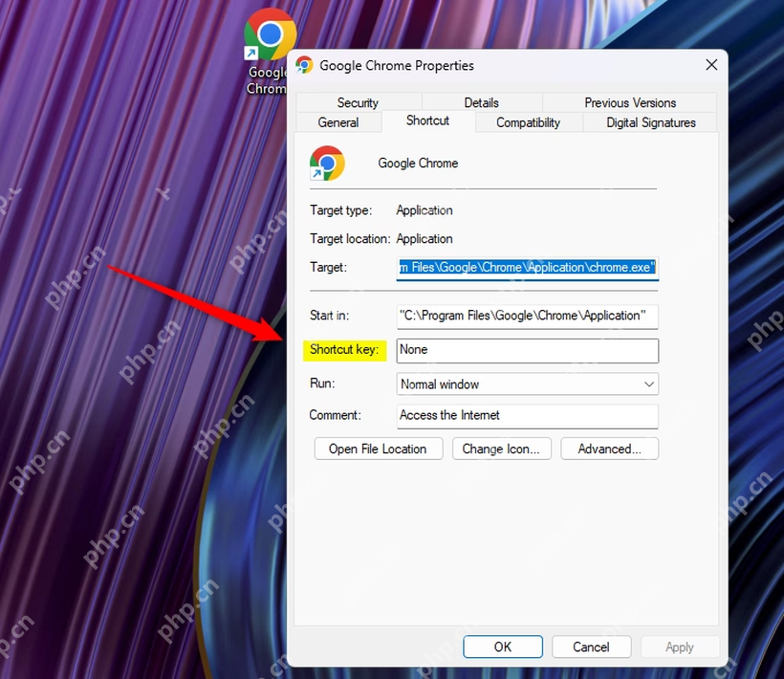Expand the Run dropdown showing Normal window
784x679 pixels.
[x=528, y=384]
